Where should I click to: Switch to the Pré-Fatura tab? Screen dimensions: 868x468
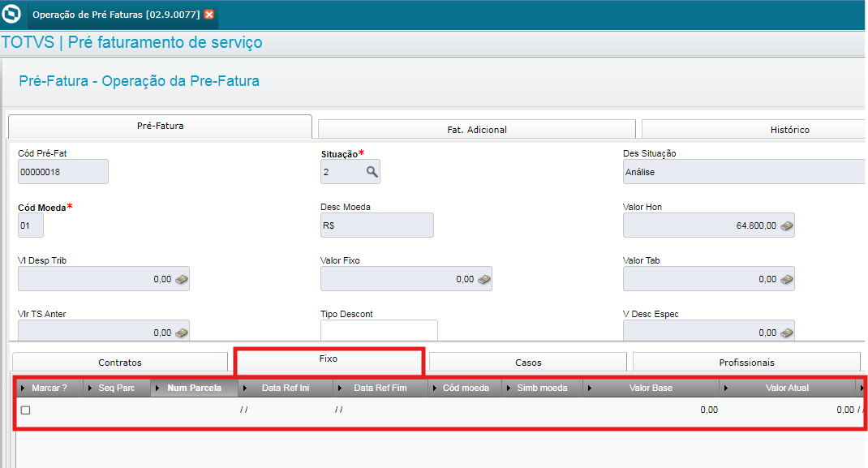pos(160,127)
